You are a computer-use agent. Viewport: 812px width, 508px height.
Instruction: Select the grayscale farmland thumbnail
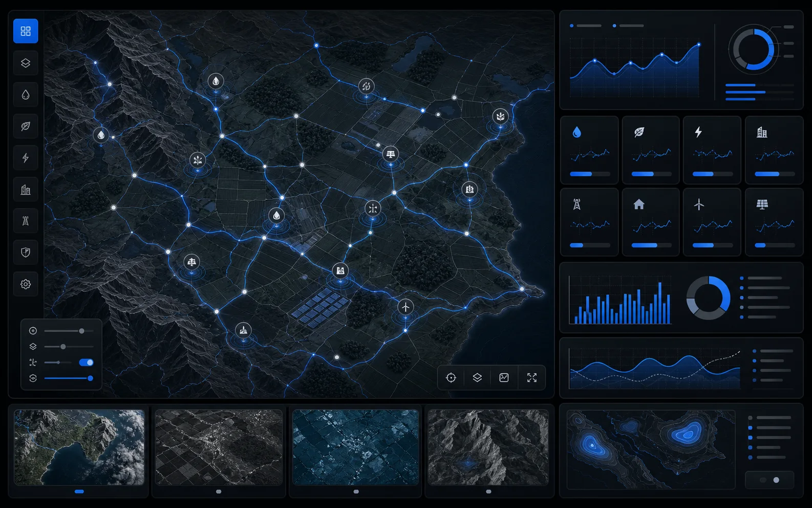point(219,447)
